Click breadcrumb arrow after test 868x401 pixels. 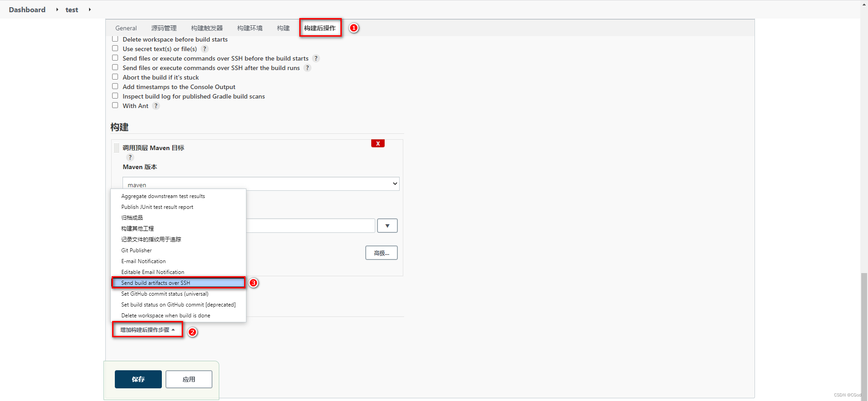(90, 9)
